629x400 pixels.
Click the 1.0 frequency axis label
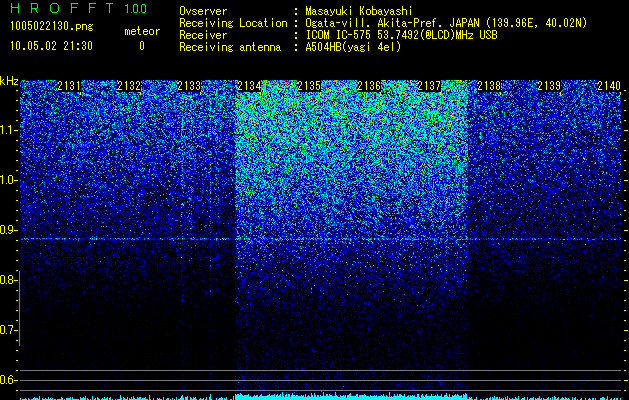pyautogui.click(x=9, y=180)
